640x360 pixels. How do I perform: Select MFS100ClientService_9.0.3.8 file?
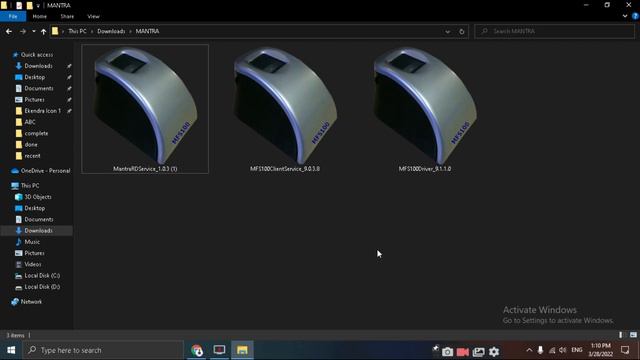[285, 109]
